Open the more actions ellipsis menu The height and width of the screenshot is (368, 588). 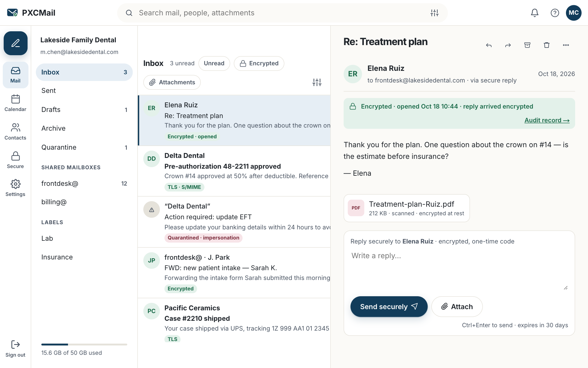point(566,45)
